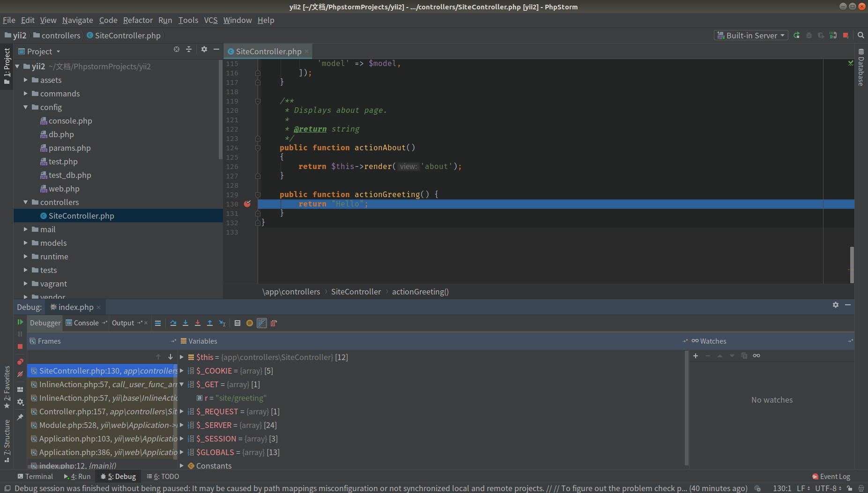Open debug settings gear in left sidebar
The image size is (868, 493).
click(x=20, y=402)
